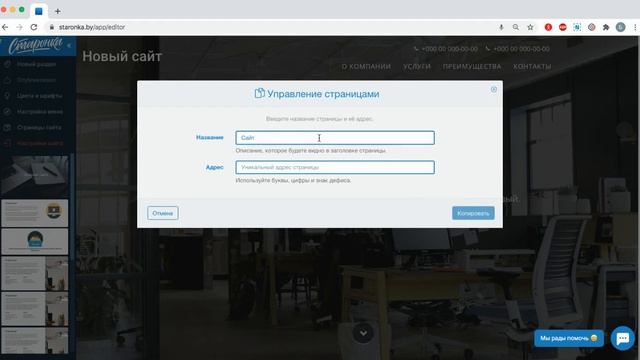Click the ПРЕИМУЩЕСТВА site menu link
Viewport: 640px width, 360px height.
[472, 67]
